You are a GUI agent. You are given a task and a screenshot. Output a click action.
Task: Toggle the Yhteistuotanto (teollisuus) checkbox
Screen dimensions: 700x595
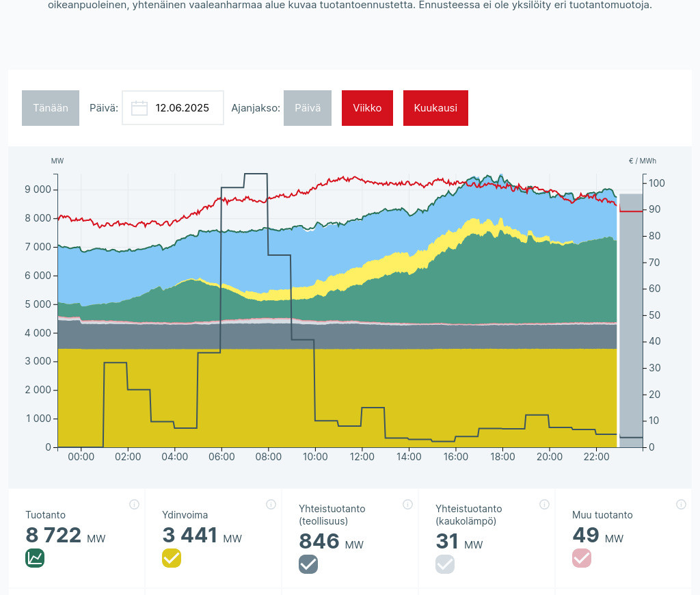tap(308, 564)
